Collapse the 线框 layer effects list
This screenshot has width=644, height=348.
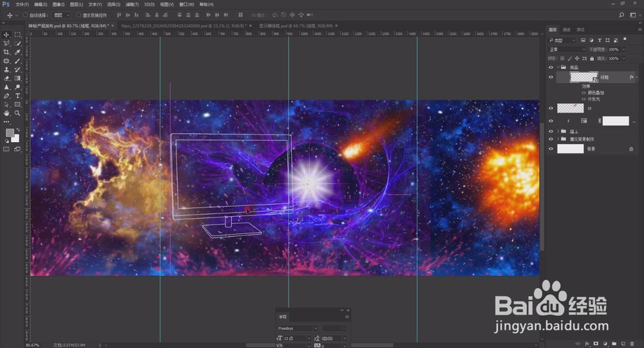637,77
